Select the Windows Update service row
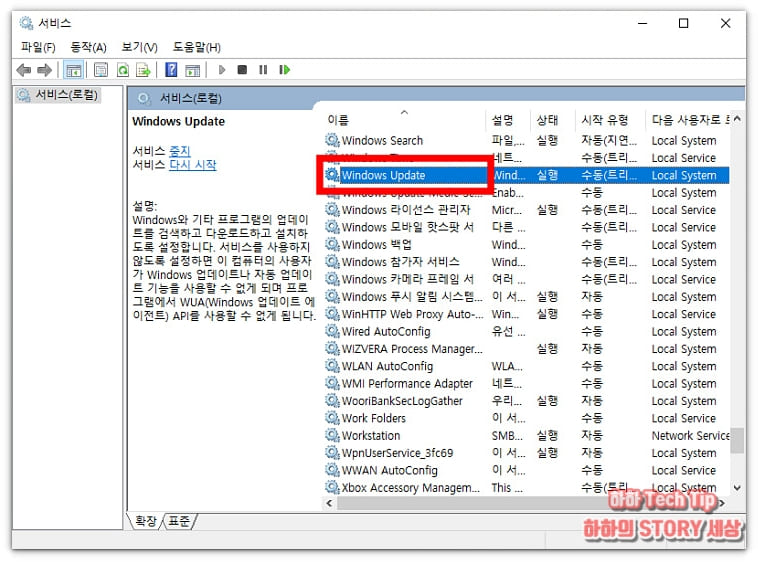The height and width of the screenshot is (562, 758). point(527,175)
